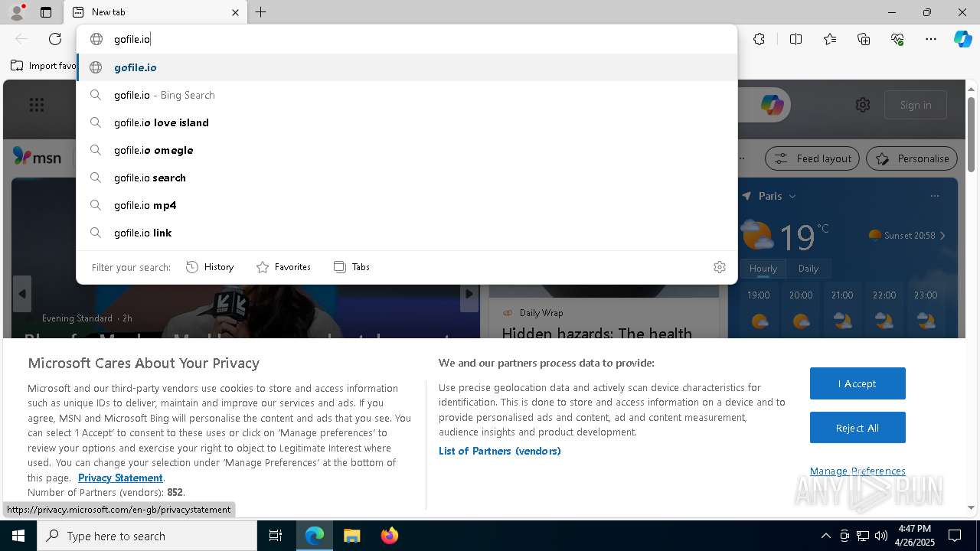Image resolution: width=980 pixels, height=551 pixels.
Task: Open weather card more options ellipsis
Action: [x=935, y=196]
